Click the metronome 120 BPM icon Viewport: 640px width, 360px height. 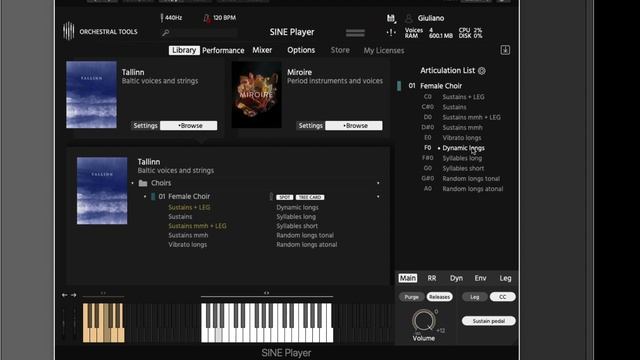pyautogui.click(x=207, y=18)
